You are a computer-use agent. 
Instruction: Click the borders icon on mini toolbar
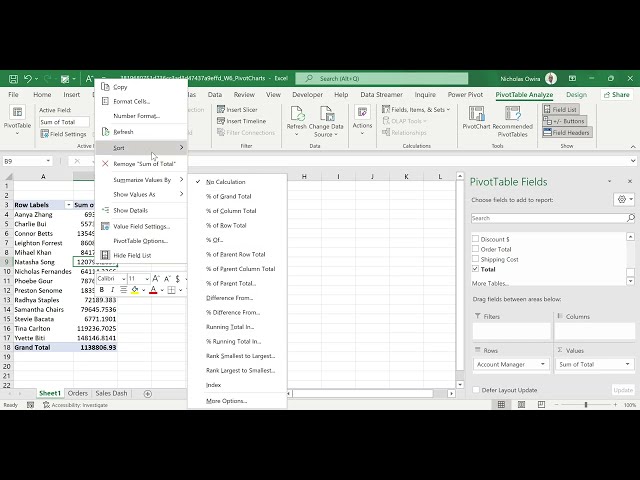tap(171, 290)
